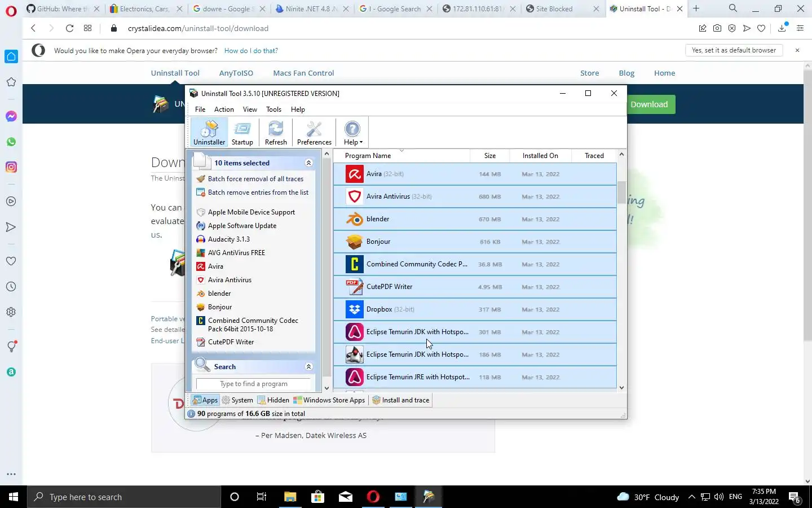The image size is (812, 508).
Task: Select Eclipse Temurin JDK 301 MB icon
Action: [x=355, y=332]
